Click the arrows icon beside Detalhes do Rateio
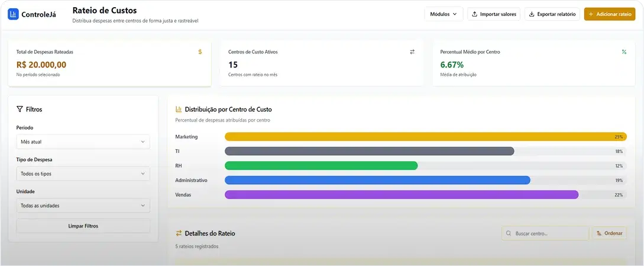The width and height of the screenshot is (644, 266). (179, 233)
